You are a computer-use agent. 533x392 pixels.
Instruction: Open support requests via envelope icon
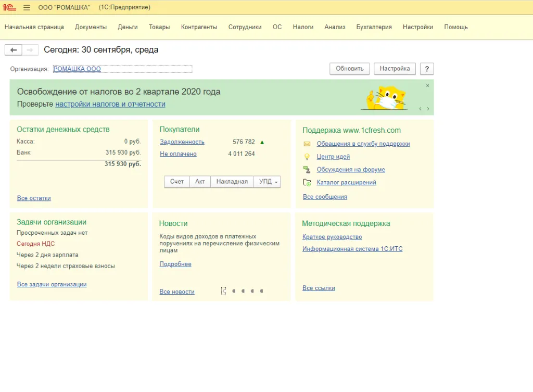(307, 144)
